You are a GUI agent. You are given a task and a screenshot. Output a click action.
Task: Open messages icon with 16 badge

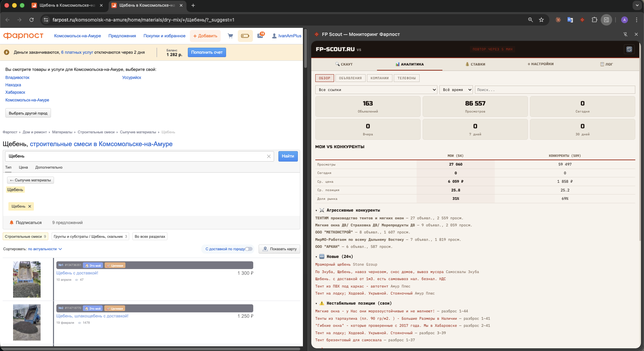[x=261, y=35]
